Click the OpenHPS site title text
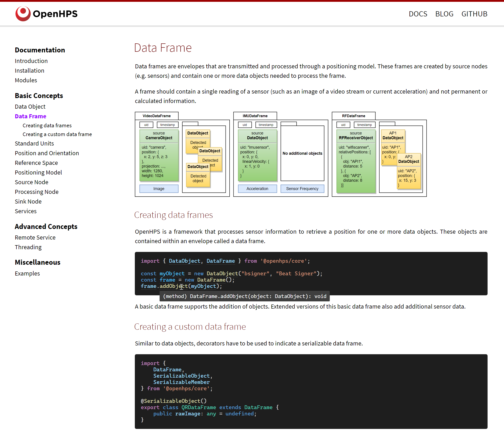Image resolution: width=504 pixels, height=437 pixels. click(55, 14)
